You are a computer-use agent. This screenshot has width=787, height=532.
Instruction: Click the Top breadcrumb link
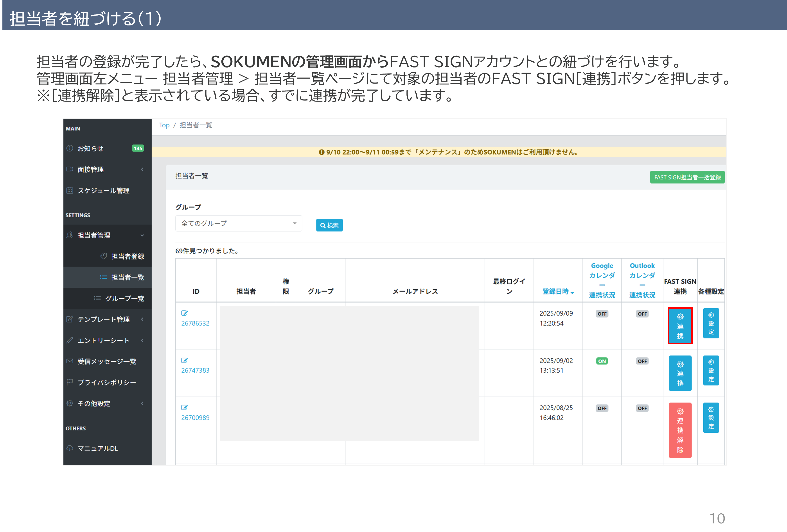[164, 125]
